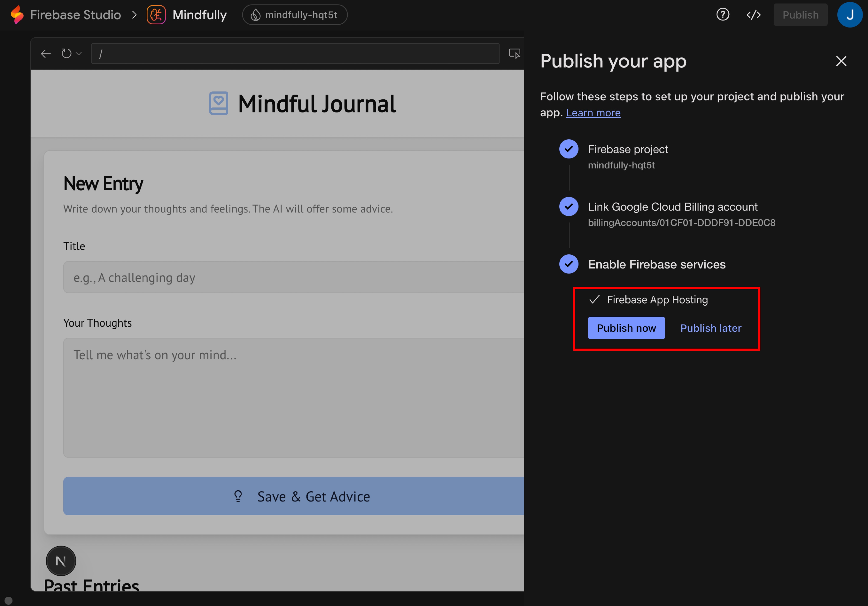The width and height of the screenshot is (868, 606).
Task: Open the Mindfully brain app icon
Action: click(156, 14)
